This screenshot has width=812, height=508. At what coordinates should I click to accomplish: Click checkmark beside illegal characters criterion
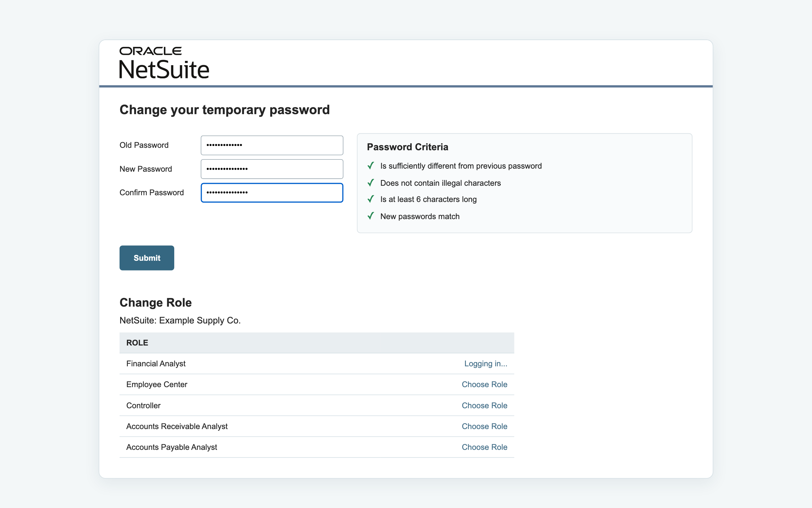tap(371, 183)
